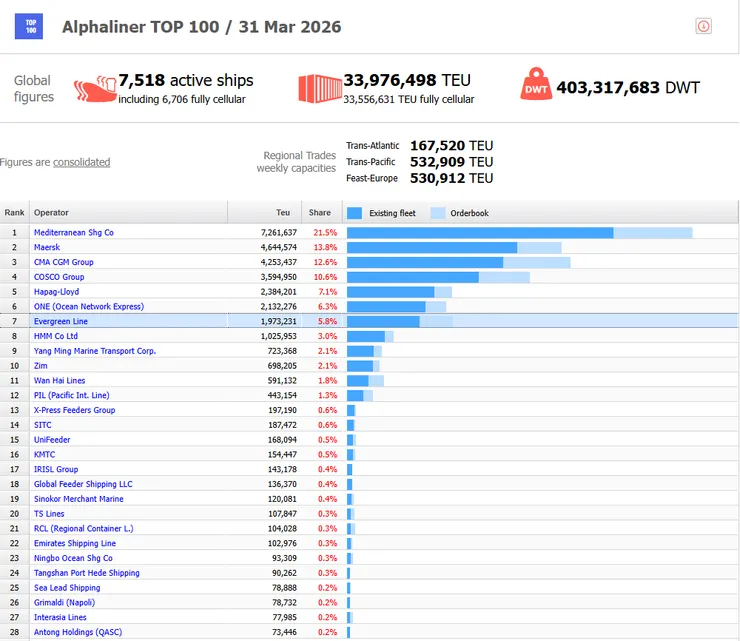Open Global Feeder Shipping LLC link
Screen dimensions: 740x641
pos(83,484)
